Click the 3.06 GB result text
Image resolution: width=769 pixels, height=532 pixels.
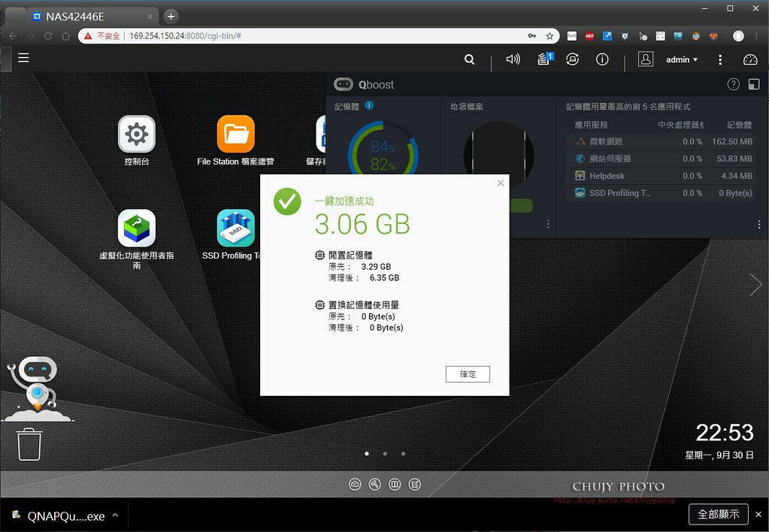tap(362, 224)
